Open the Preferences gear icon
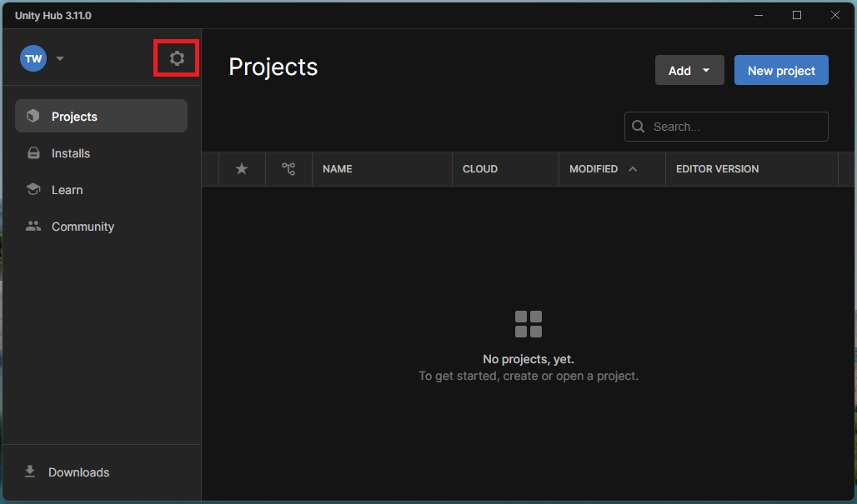Viewport: 857px width, 504px height. coord(177,57)
